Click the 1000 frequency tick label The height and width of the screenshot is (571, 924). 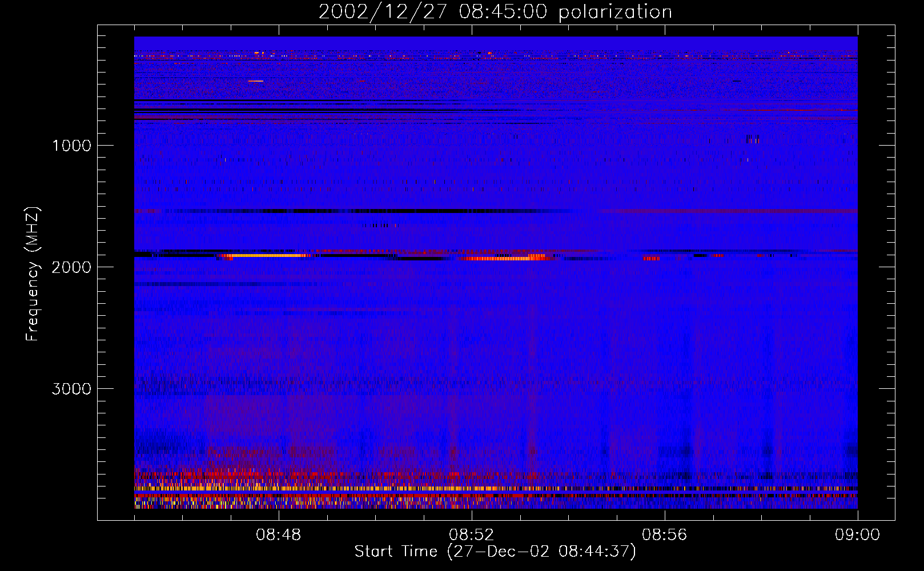71,145
